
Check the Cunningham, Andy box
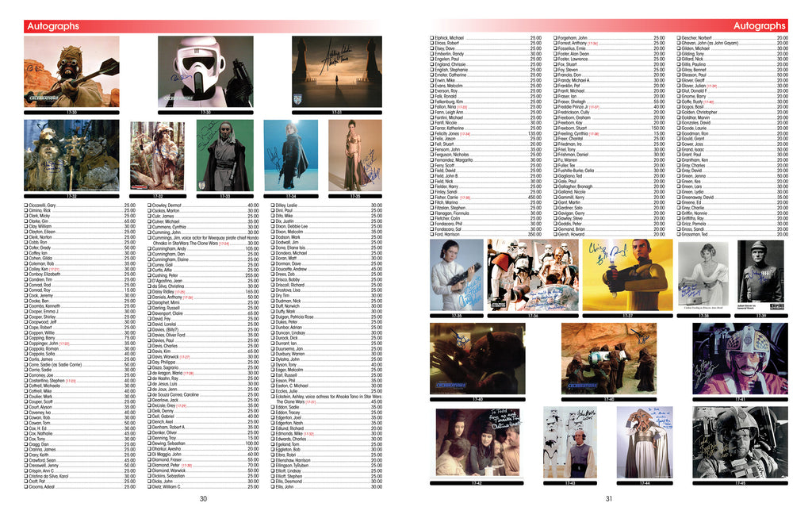[x=150, y=248]
